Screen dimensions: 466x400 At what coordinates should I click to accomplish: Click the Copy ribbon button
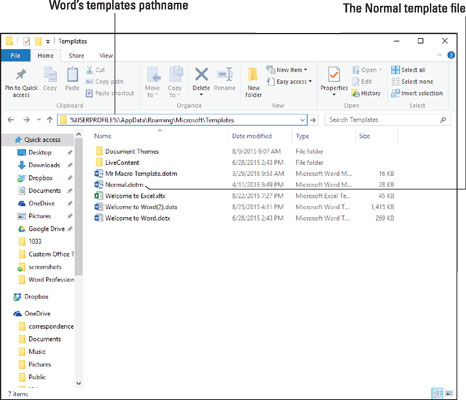50,79
